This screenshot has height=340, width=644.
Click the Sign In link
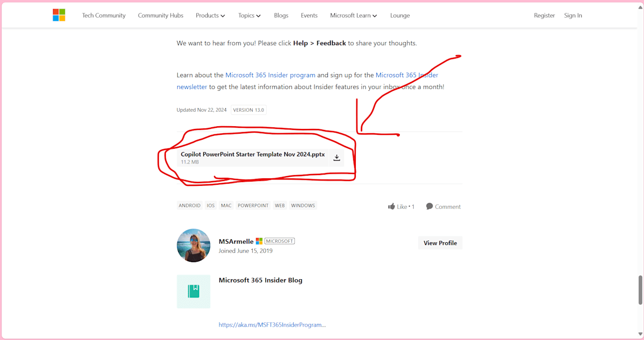tap(573, 16)
